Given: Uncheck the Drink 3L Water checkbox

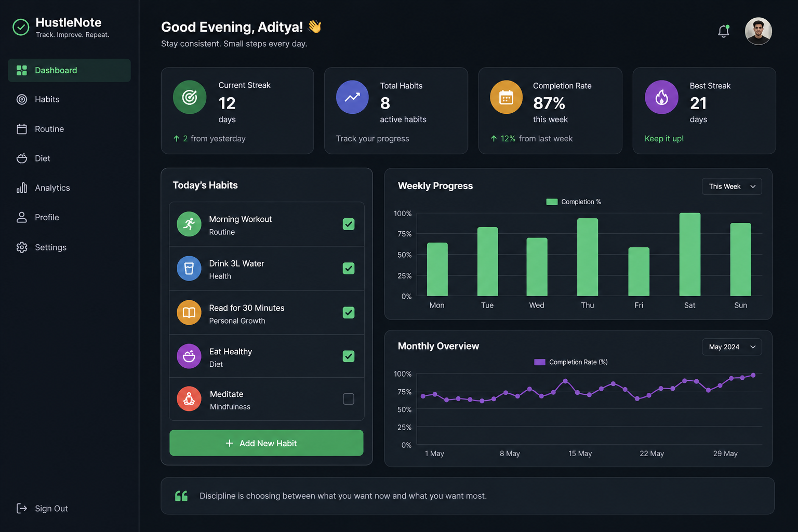Looking at the screenshot, I should pos(349,268).
